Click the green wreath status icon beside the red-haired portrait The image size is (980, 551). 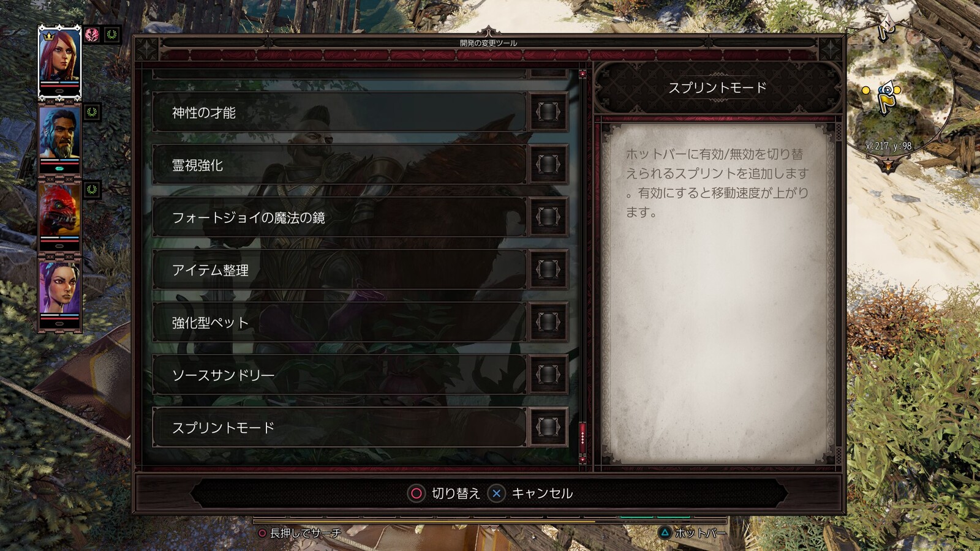[111, 35]
